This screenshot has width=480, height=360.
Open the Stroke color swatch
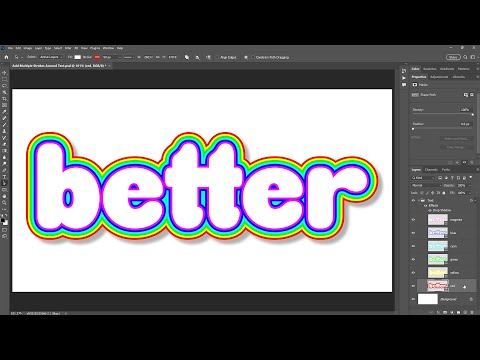pyautogui.click(x=97, y=57)
